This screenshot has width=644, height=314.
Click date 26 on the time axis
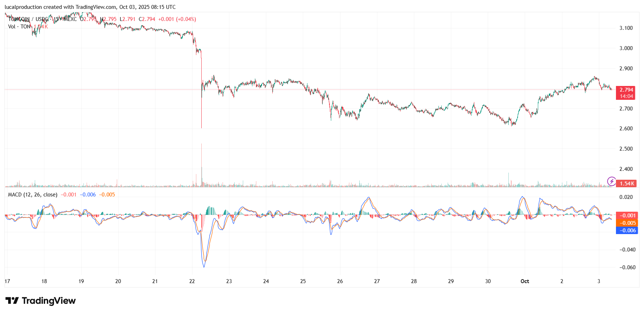tap(340, 281)
